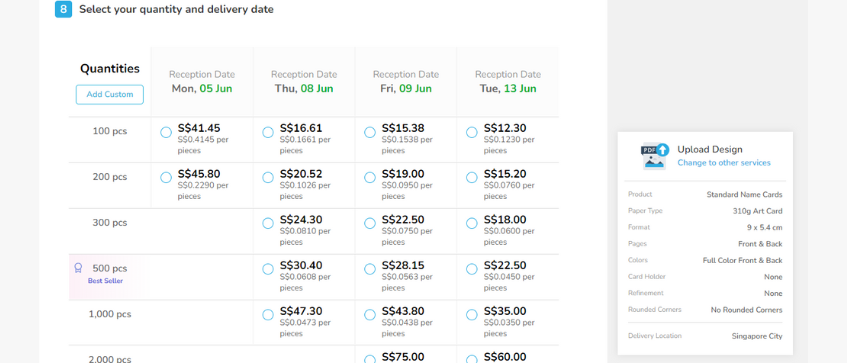847x363 pixels.
Task: Click the step 8 number badge
Action: 64,9
